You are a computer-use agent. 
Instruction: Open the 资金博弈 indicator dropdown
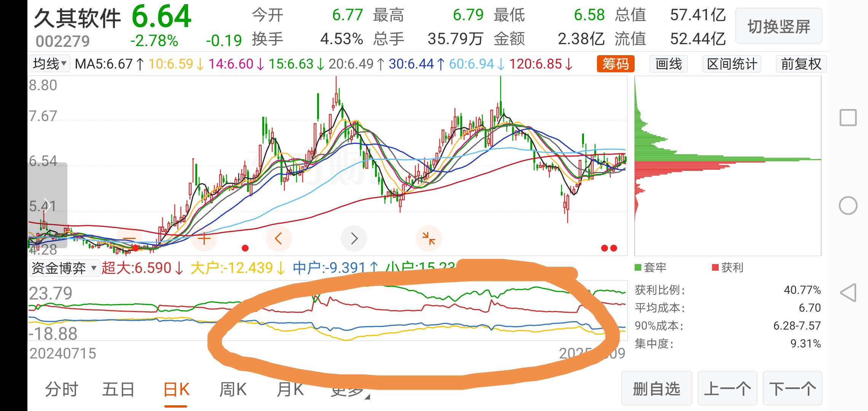[x=64, y=268]
